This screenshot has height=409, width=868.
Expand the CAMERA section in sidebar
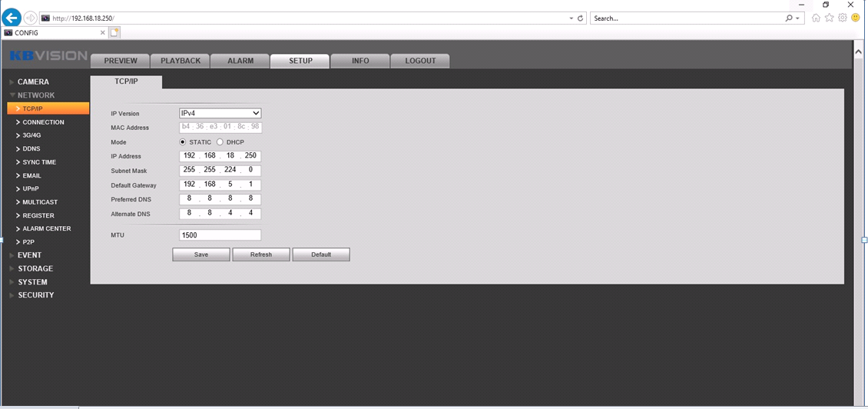pyautogui.click(x=33, y=81)
